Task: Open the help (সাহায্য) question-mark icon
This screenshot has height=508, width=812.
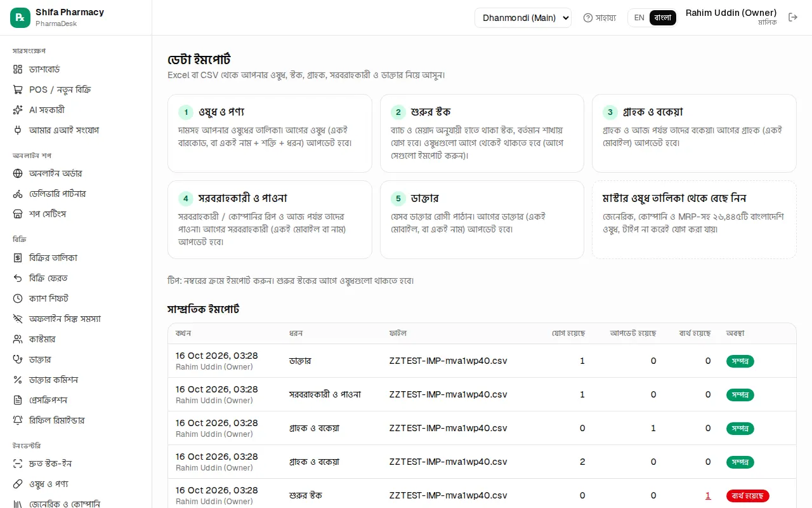Action: (588, 18)
